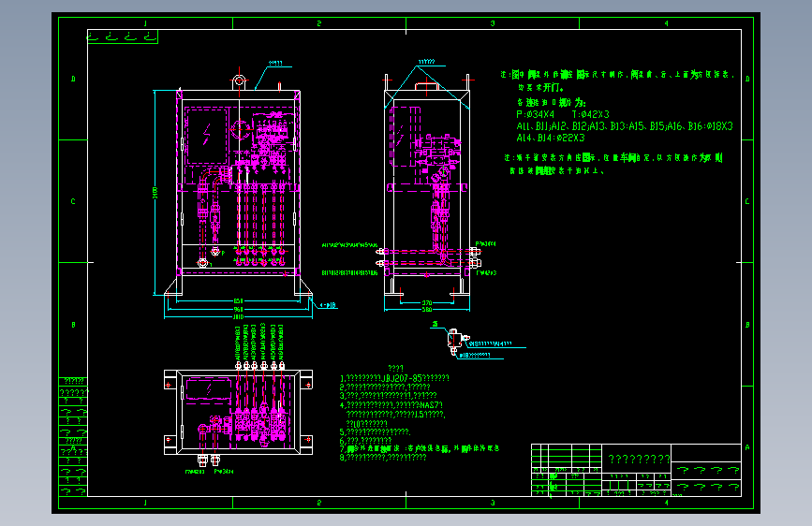Image resolution: width=812 pixels, height=526 pixels.
Task: Click the T:ø42X3 pipe spec text
Action: (590, 114)
